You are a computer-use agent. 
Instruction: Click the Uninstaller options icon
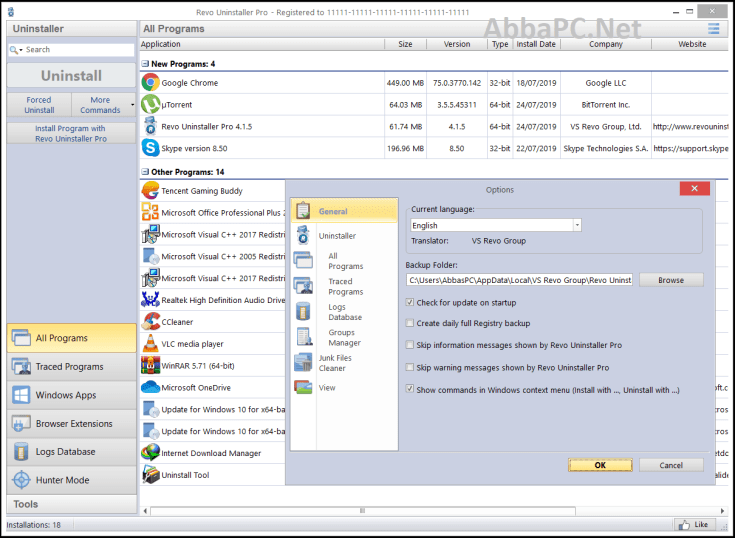[x=303, y=235]
